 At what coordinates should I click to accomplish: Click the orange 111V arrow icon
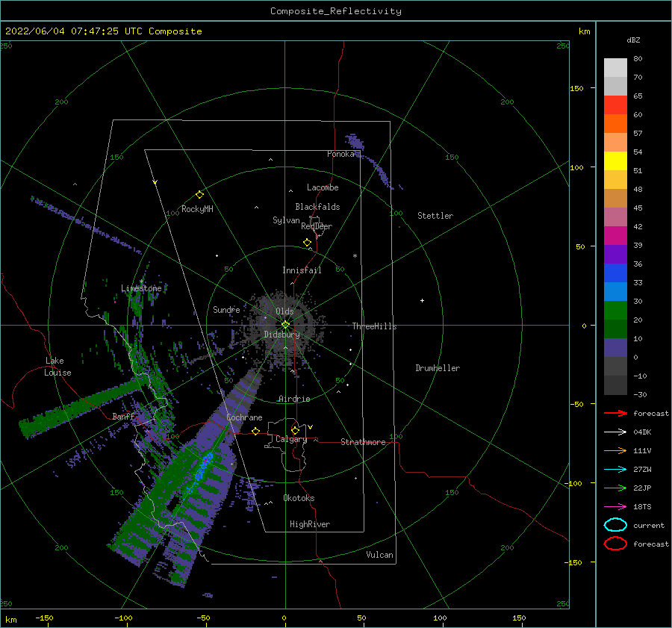[615, 450]
